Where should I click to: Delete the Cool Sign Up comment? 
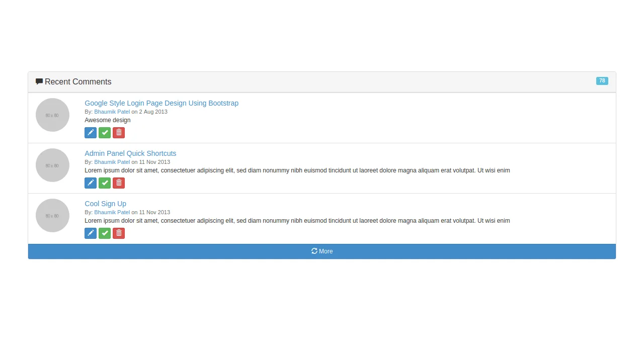[x=119, y=233]
